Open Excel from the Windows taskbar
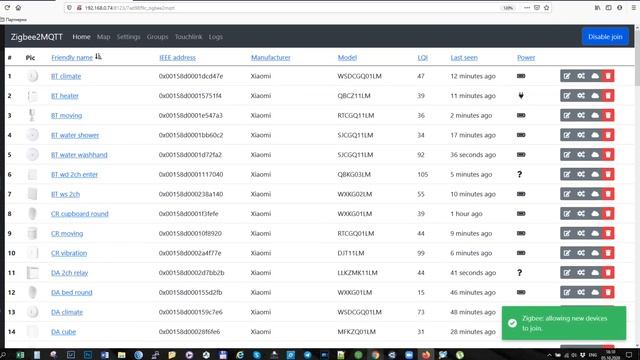 20,355
